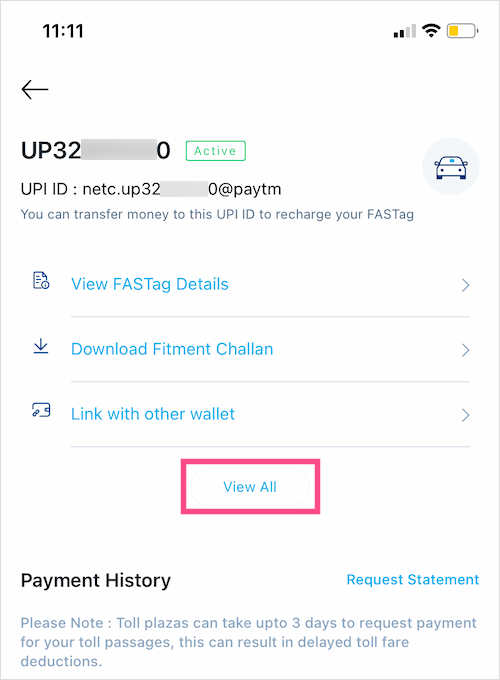Choose Link with other wallet option
Screen dimensions: 500x680
point(153,414)
